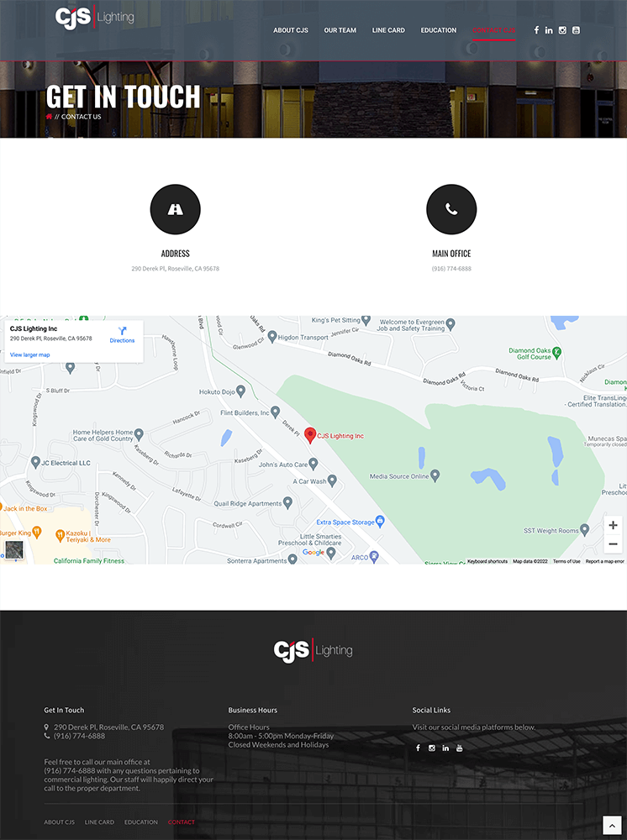Click footer address 290 Derek Pl, Roseville
627x840 pixels.
pyautogui.click(x=108, y=727)
